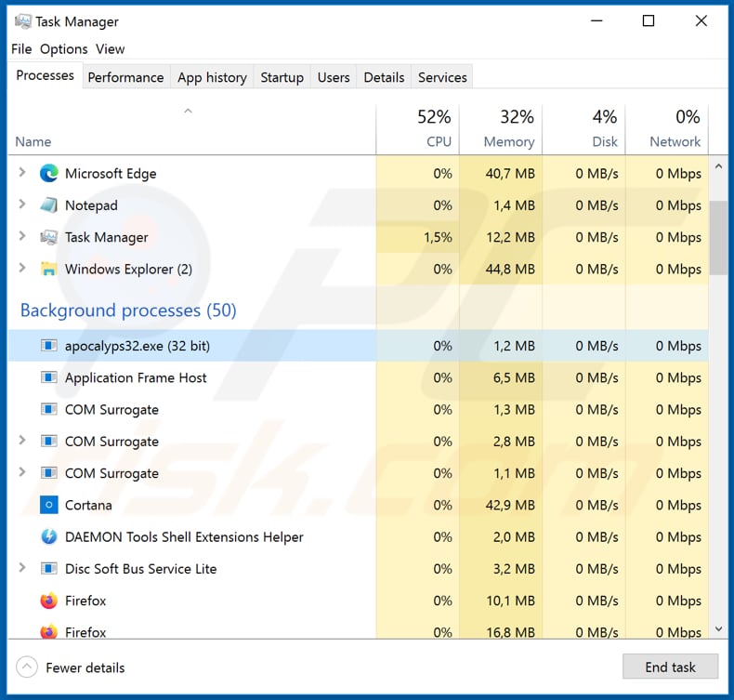Click the COM Surrogate 1,1 MB icon

tap(48, 473)
